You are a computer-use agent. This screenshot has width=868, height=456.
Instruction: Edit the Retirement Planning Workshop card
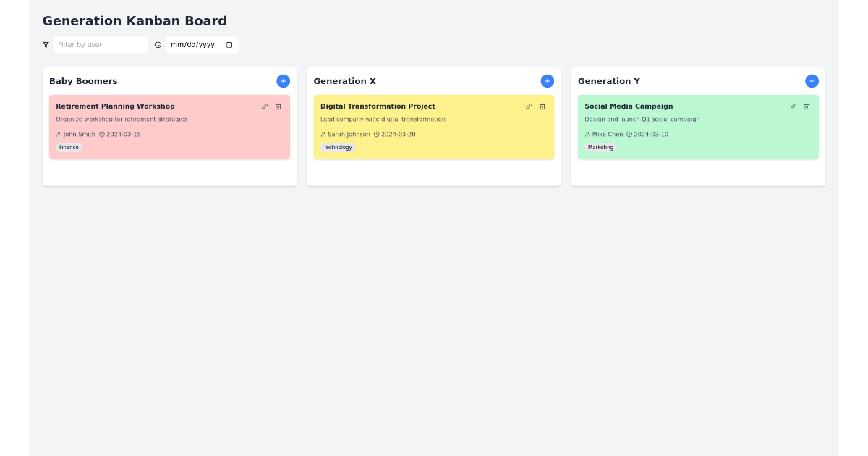click(x=265, y=106)
